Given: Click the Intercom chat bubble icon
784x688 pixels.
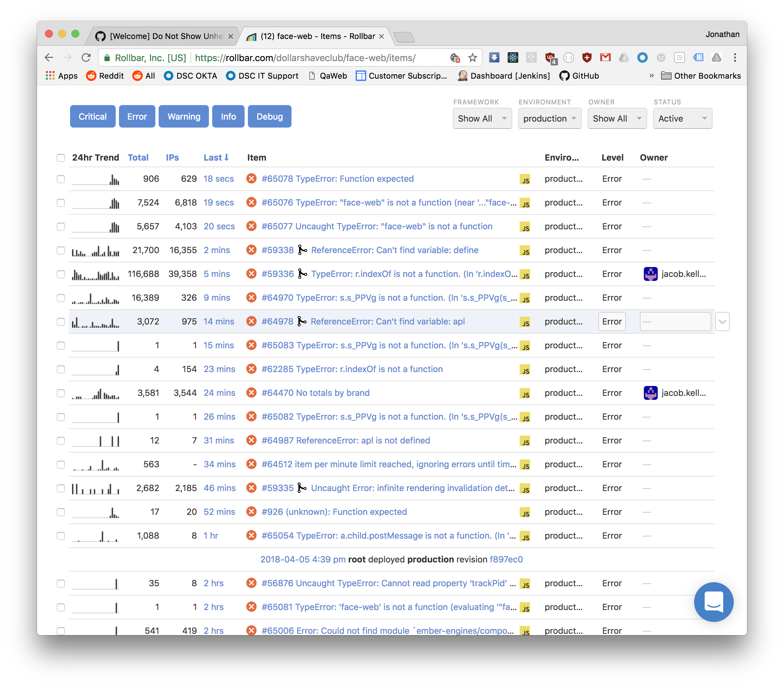Looking at the screenshot, I should point(713,602).
